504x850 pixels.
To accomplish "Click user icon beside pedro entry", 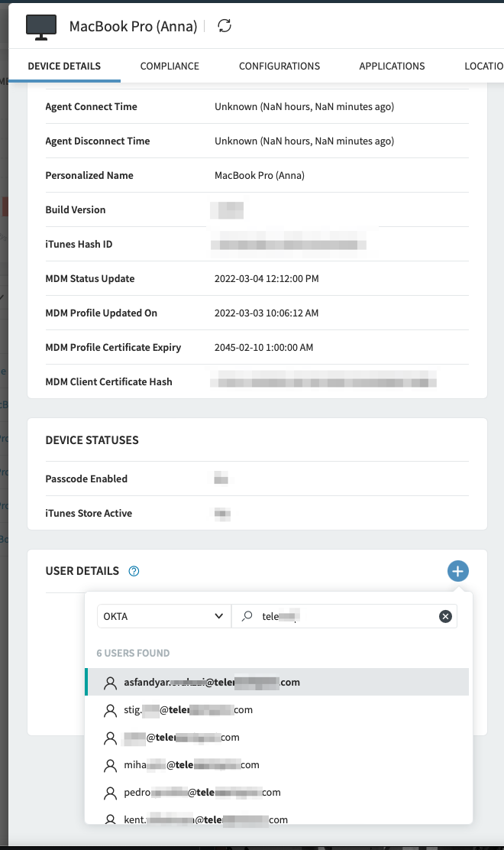I will (x=111, y=793).
